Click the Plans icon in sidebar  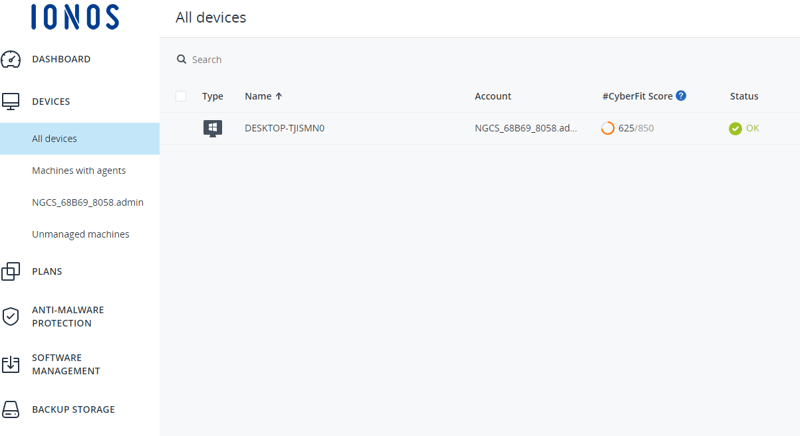[x=11, y=271]
